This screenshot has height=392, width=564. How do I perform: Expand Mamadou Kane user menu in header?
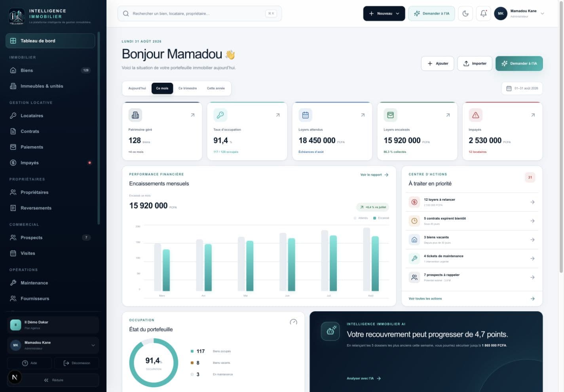(519, 13)
